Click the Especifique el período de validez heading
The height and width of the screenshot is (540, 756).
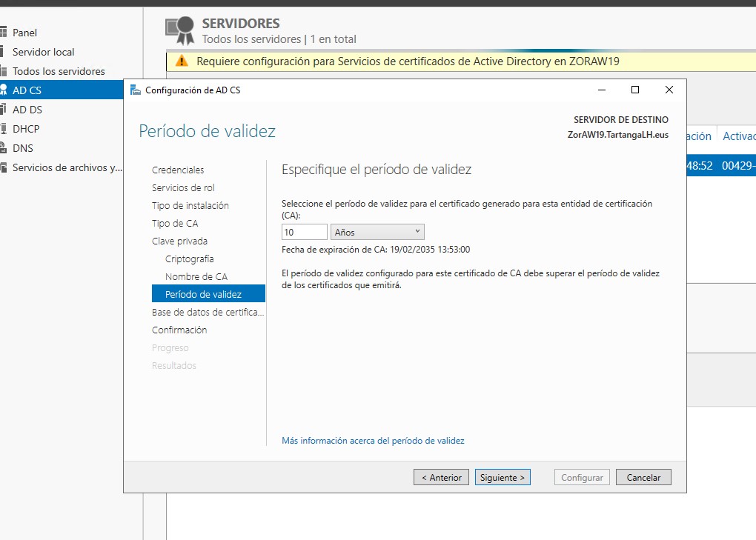tap(377, 170)
